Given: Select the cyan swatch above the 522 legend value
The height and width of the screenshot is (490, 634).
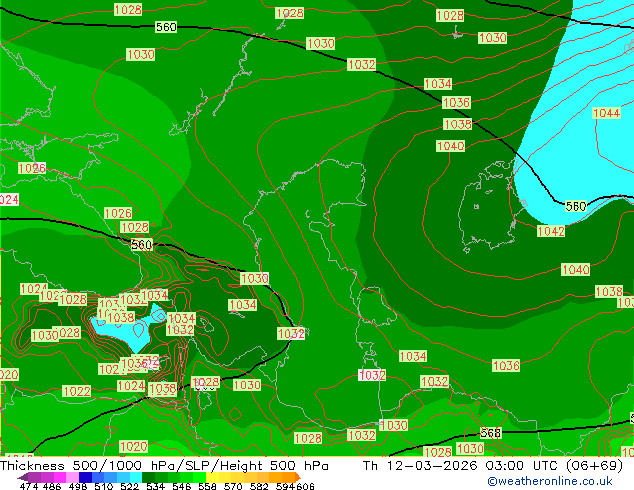Looking at the screenshot, I should 136,477.
